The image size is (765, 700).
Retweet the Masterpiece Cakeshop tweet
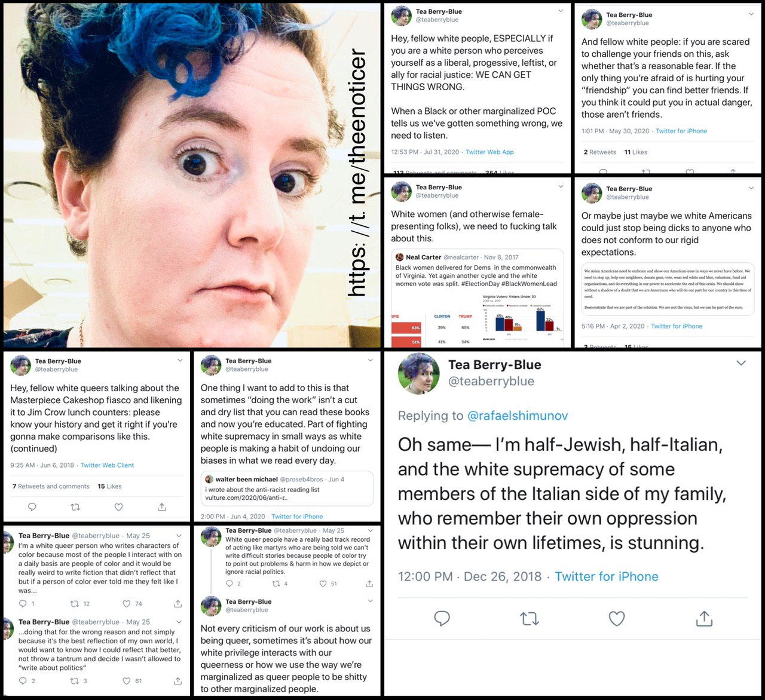coord(75,507)
